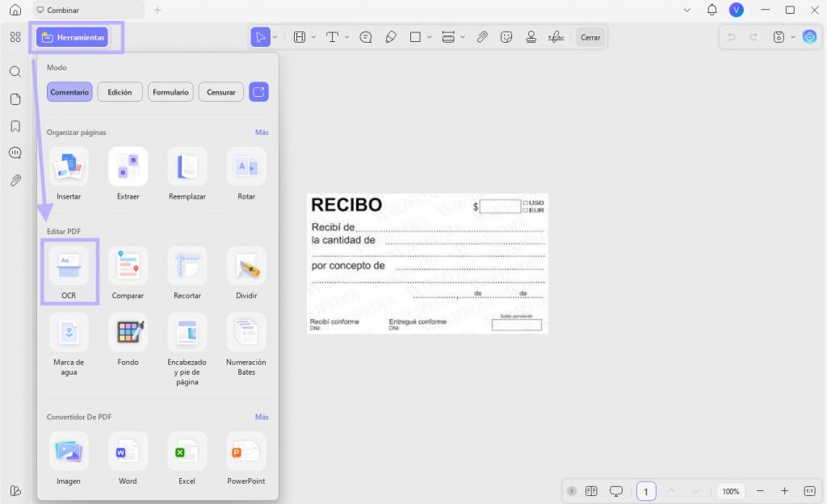Click the Cerrar button in the toolbar
Screen dimensions: 827x504
tap(590, 37)
